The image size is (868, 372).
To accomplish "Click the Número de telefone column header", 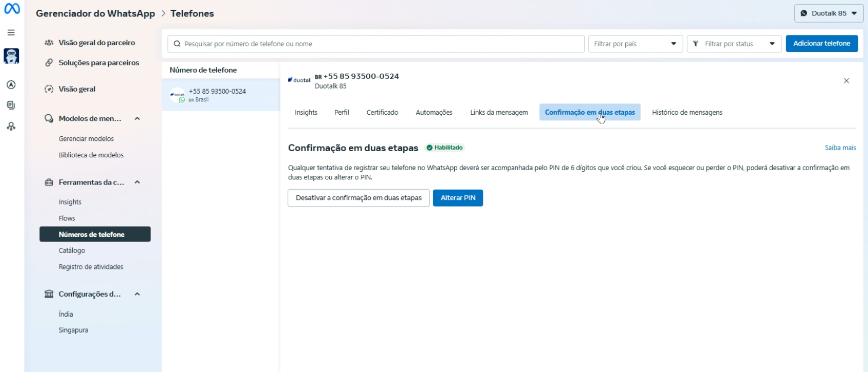I will pos(203,70).
